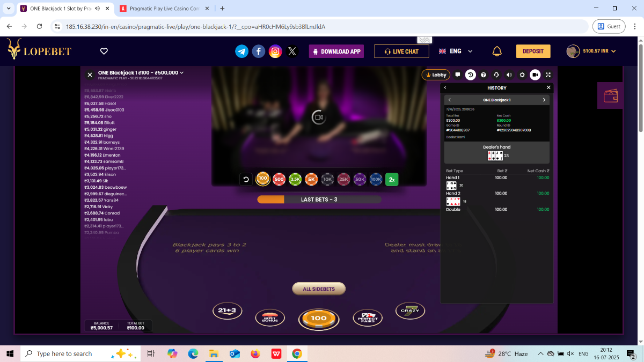Open browser tab search dropdown

click(8, 9)
